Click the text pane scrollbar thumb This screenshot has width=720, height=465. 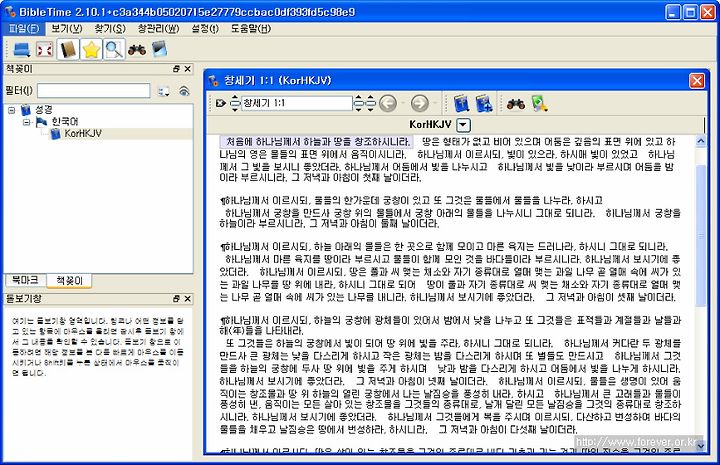click(x=701, y=236)
